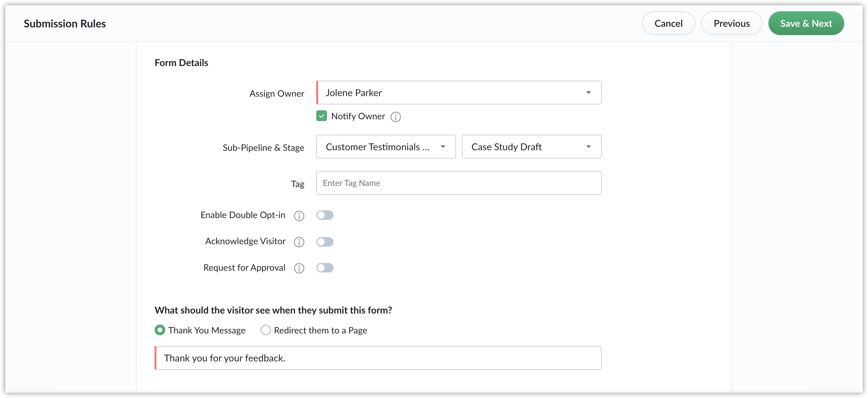Open the Assign Owner dropdown

(x=459, y=93)
